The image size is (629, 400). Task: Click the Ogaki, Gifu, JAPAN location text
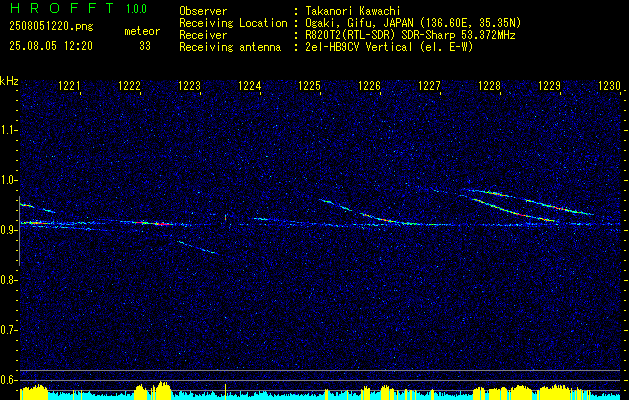click(413, 23)
